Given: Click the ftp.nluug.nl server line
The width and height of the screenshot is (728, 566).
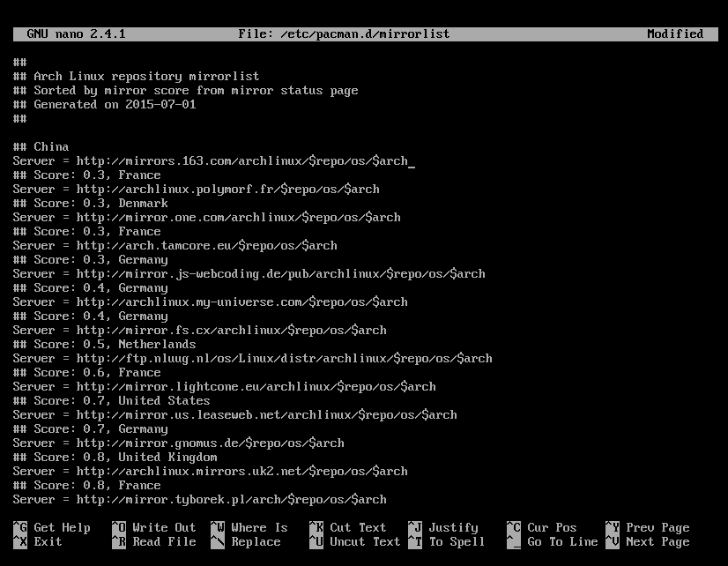Looking at the screenshot, I should [x=253, y=359].
